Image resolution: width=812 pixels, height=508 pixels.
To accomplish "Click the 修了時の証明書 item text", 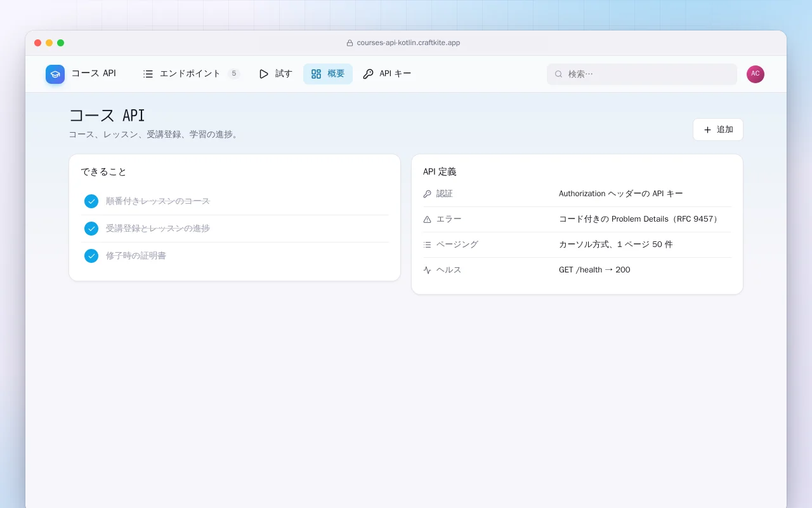I will click(x=136, y=256).
